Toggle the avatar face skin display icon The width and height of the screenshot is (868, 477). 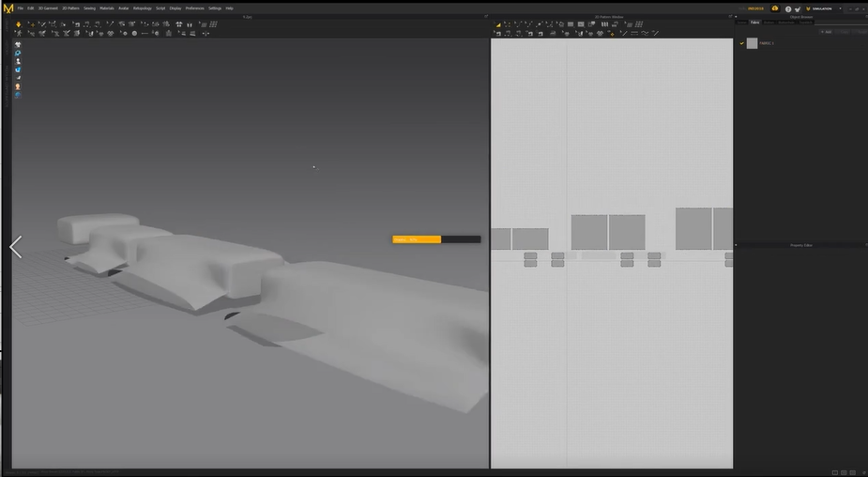tap(18, 87)
